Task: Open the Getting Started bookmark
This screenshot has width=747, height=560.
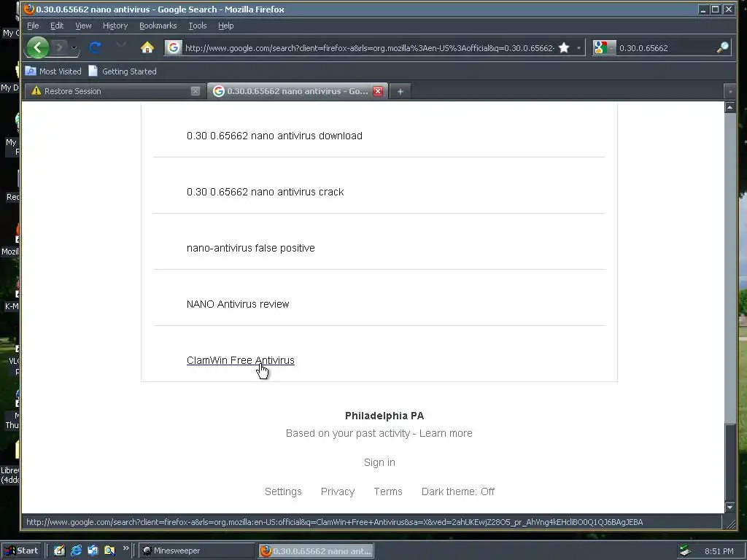Action: (123, 71)
